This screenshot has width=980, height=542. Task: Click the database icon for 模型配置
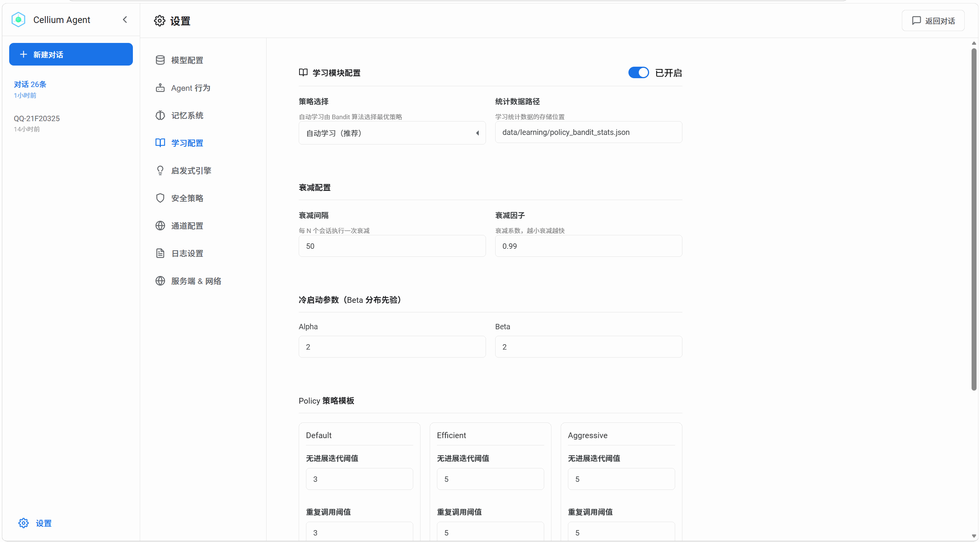tap(160, 60)
